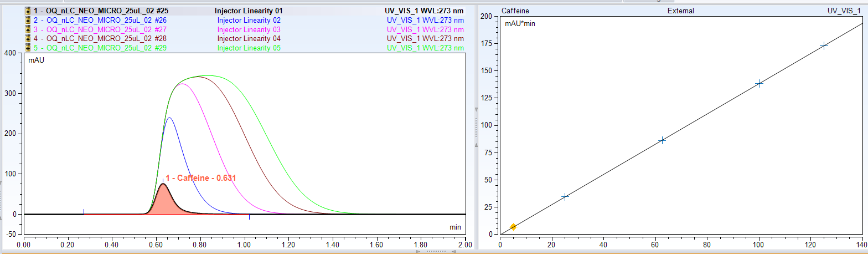Viewport: 868px width, 254px height.
Task: Select the Injector Linearity 05 legend entry
Action: (x=249, y=48)
